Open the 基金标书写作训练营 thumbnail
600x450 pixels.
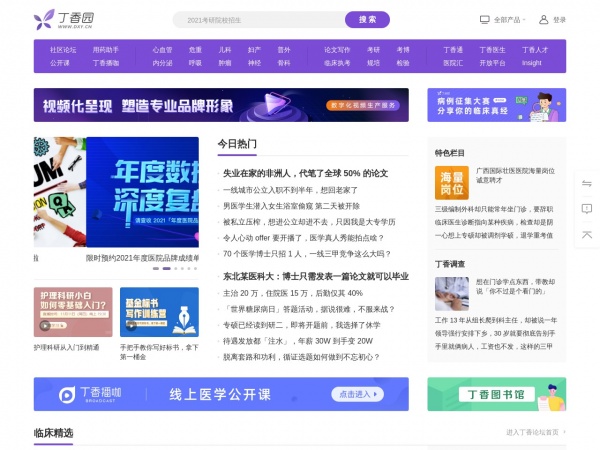click(159, 312)
